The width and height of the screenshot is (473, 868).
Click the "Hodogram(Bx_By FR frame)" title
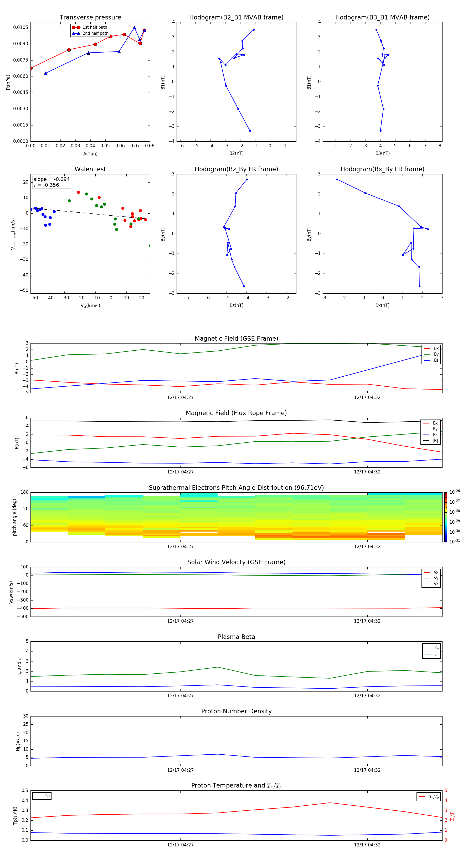382,169
